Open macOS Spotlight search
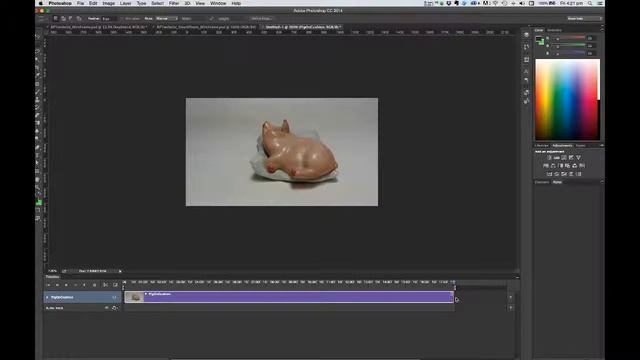640x360 pixels. coord(590,3)
